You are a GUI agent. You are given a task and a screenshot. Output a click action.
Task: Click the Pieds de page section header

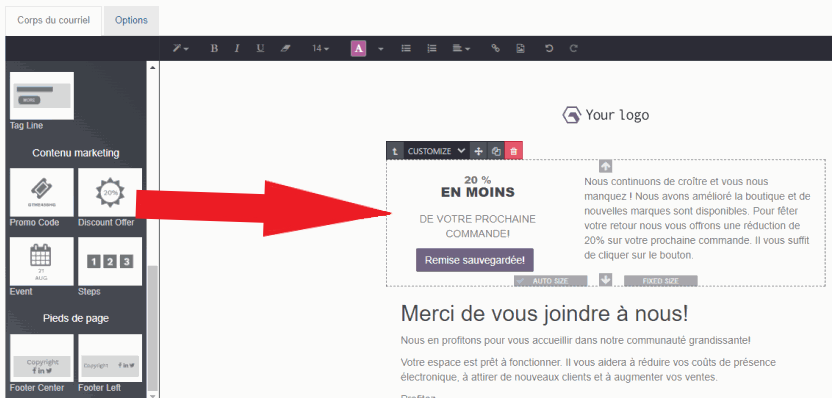click(76, 318)
